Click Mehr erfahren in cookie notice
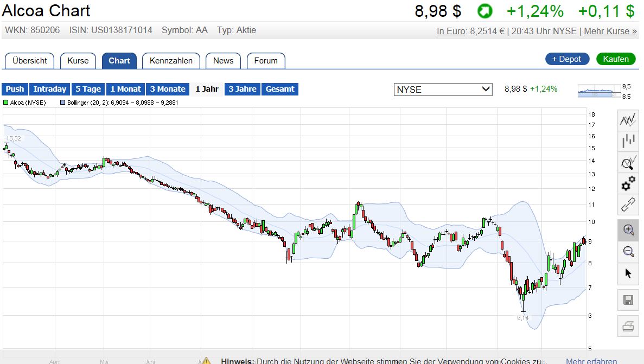Image resolution: width=644 pixels, height=364 pixels. tap(591, 361)
